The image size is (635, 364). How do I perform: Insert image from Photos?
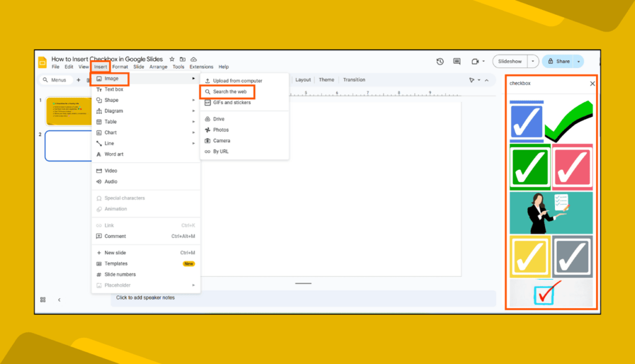point(244,130)
